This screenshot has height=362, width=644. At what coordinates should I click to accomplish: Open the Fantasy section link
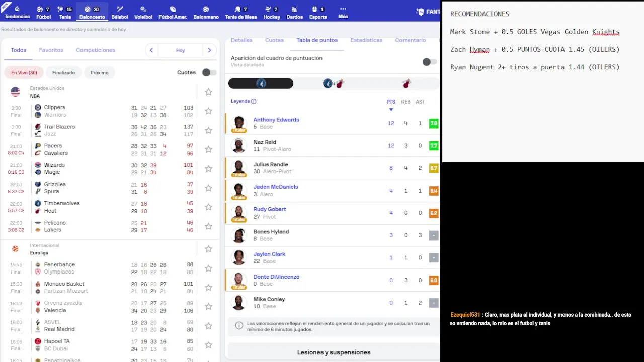pyautogui.click(x=428, y=12)
